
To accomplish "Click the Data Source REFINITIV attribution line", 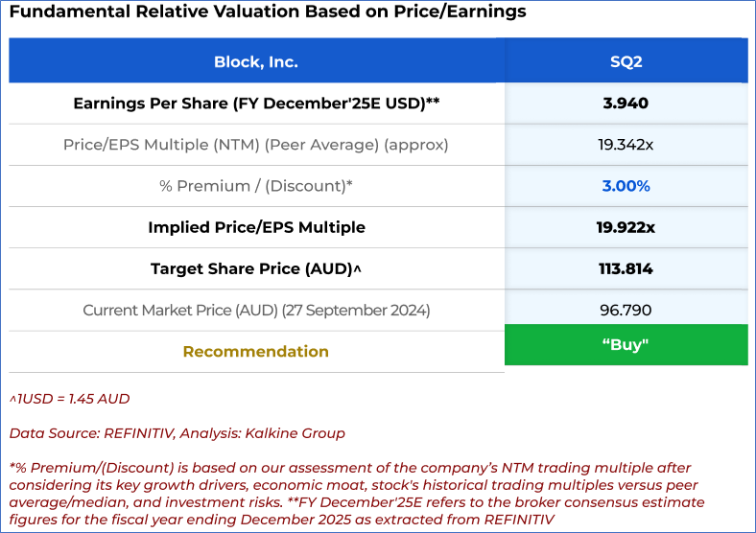I will tap(177, 433).
